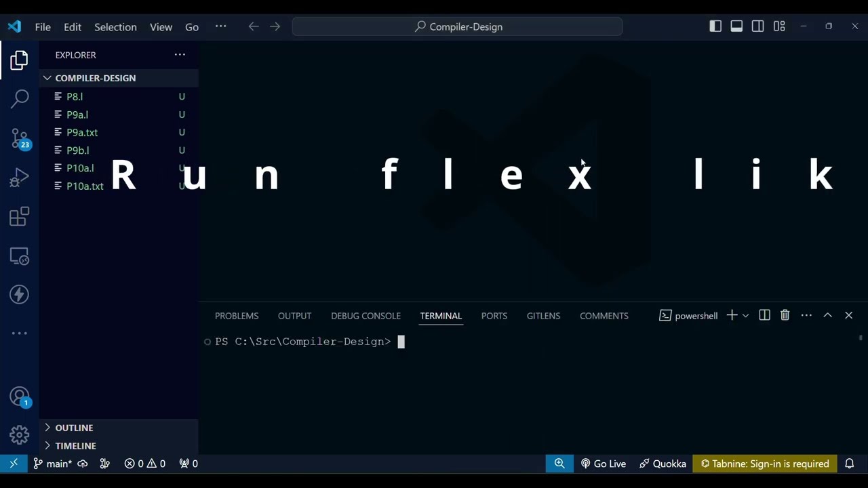Open a remote window from status bar

click(14, 464)
